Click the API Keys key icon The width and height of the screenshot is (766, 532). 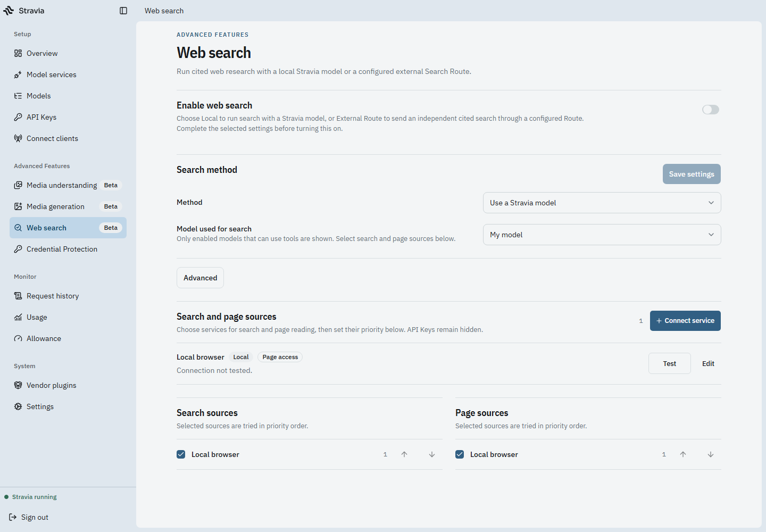(18, 117)
